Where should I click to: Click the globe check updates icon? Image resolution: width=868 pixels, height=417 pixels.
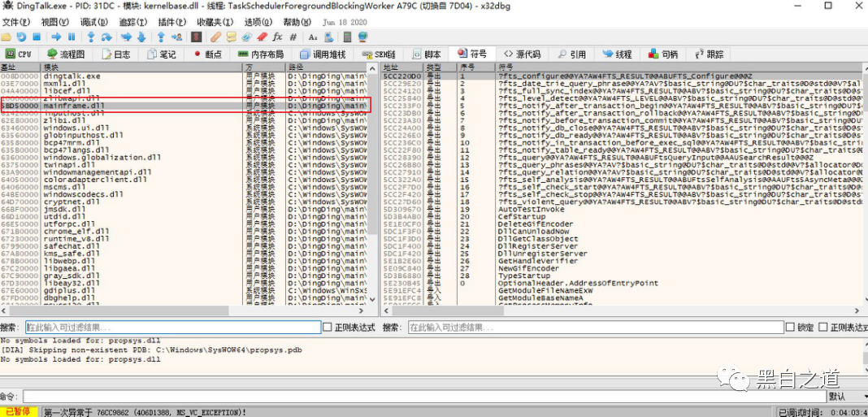coord(363,37)
